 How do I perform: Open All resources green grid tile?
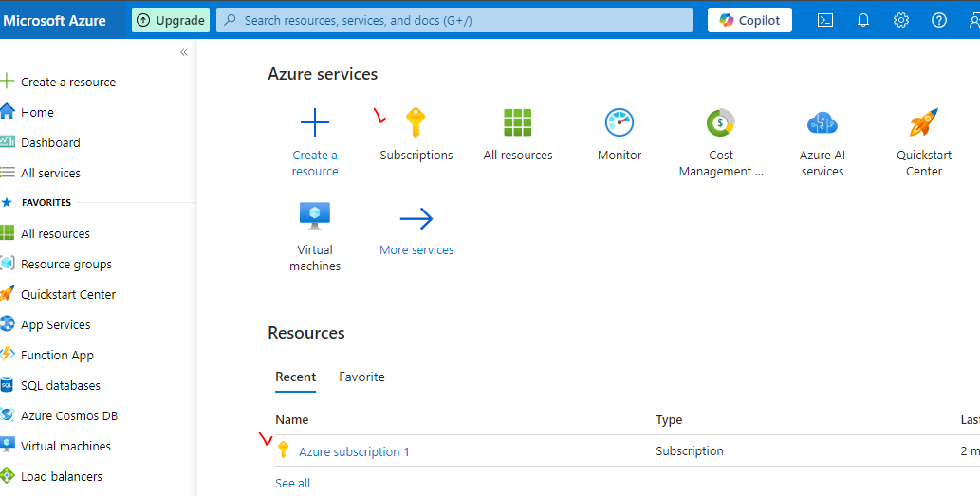click(x=517, y=122)
